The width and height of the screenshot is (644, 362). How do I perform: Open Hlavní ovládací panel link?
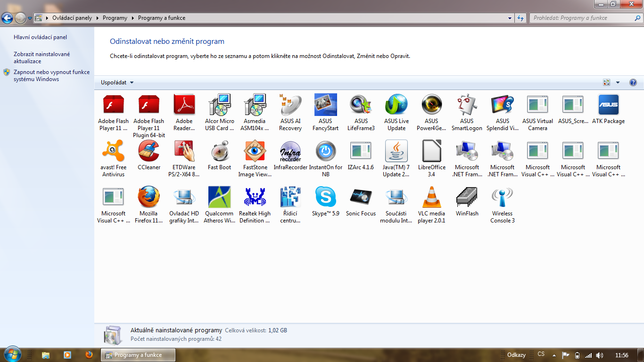coord(41,37)
